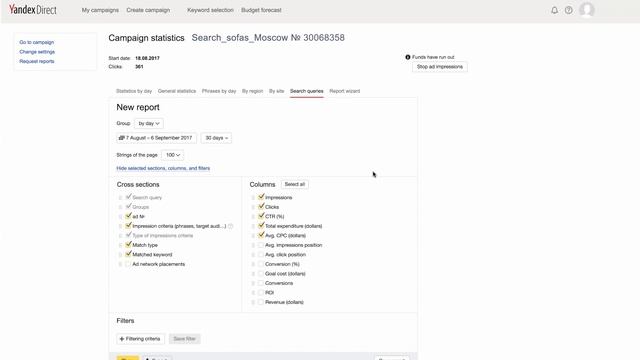Uncheck the CTR (%) column
The height and width of the screenshot is (360, 640).
click(261, 216)
